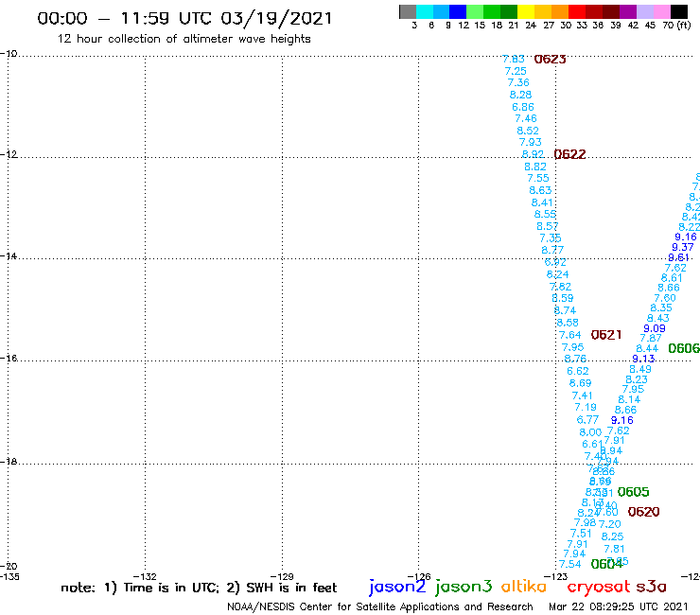This screenshot has width=700, height=615.
Task: Click the wave height value 8.77
Action: click(x=552, y=250)
